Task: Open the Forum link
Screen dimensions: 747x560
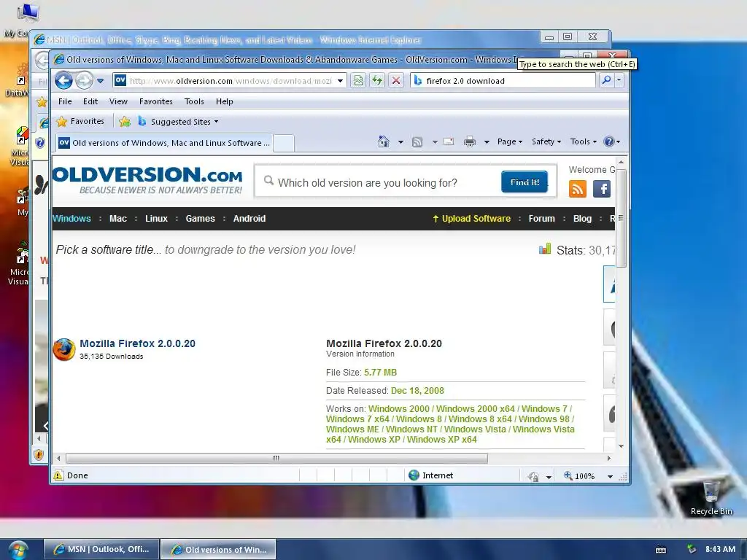Action: coord(542,219)
